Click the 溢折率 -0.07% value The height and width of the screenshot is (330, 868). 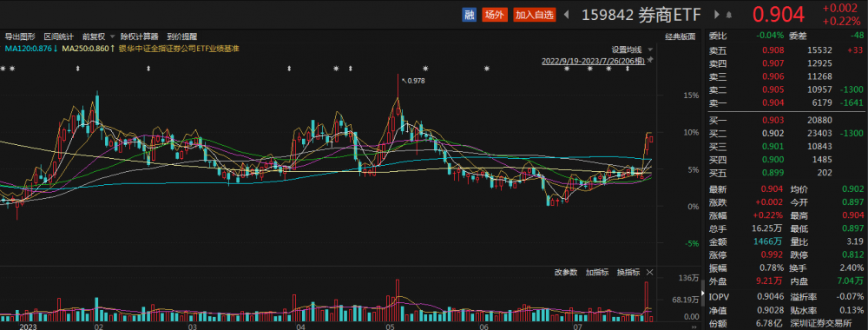(851, 297)
